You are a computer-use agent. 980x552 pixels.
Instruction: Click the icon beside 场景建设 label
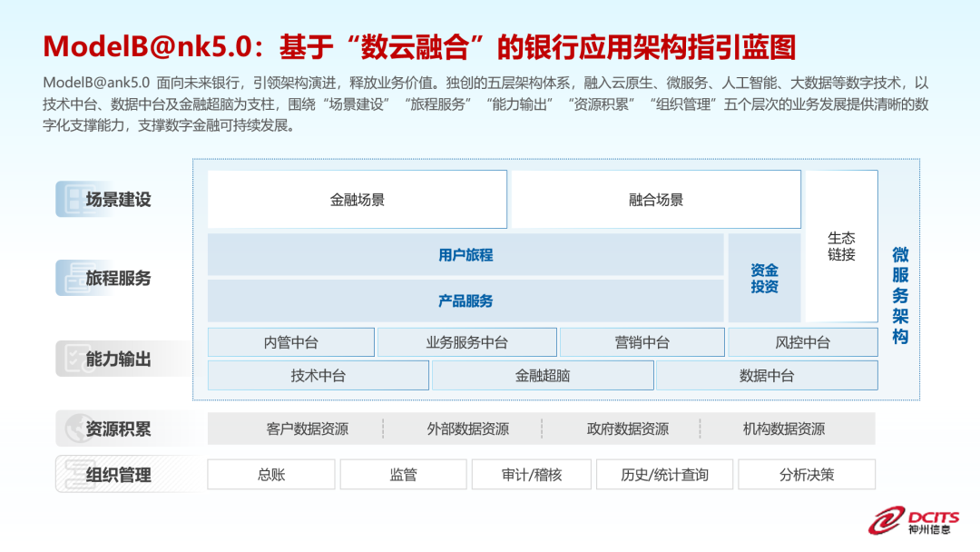click(69, 199)
